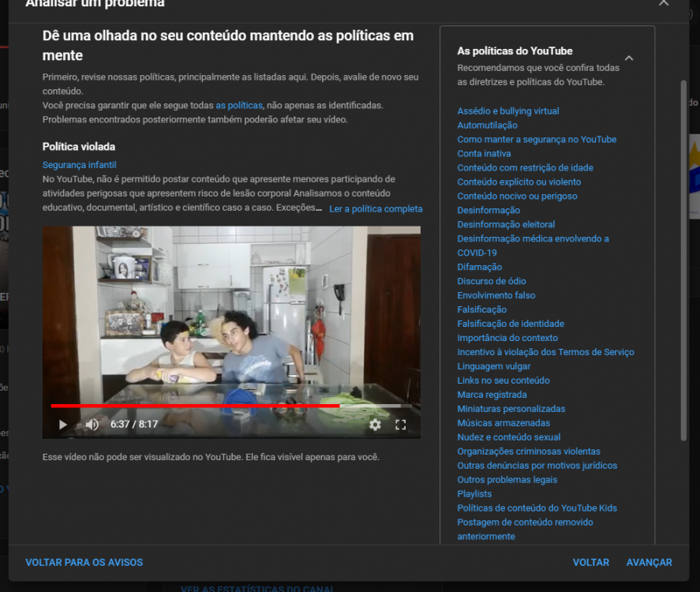This screenshot has width=700, height=592.
Task: Click the policies panel vertical scrollbar
Action: (x=683, y=260)
